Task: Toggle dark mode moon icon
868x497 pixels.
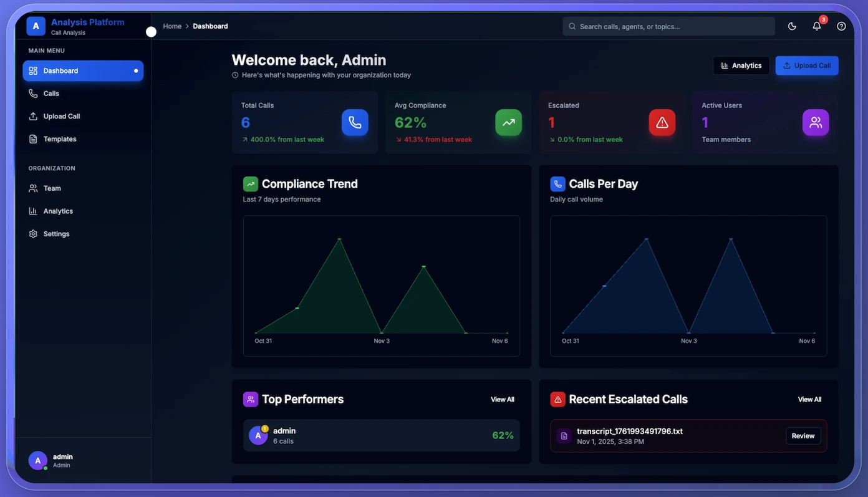Action: pos(792,26)
